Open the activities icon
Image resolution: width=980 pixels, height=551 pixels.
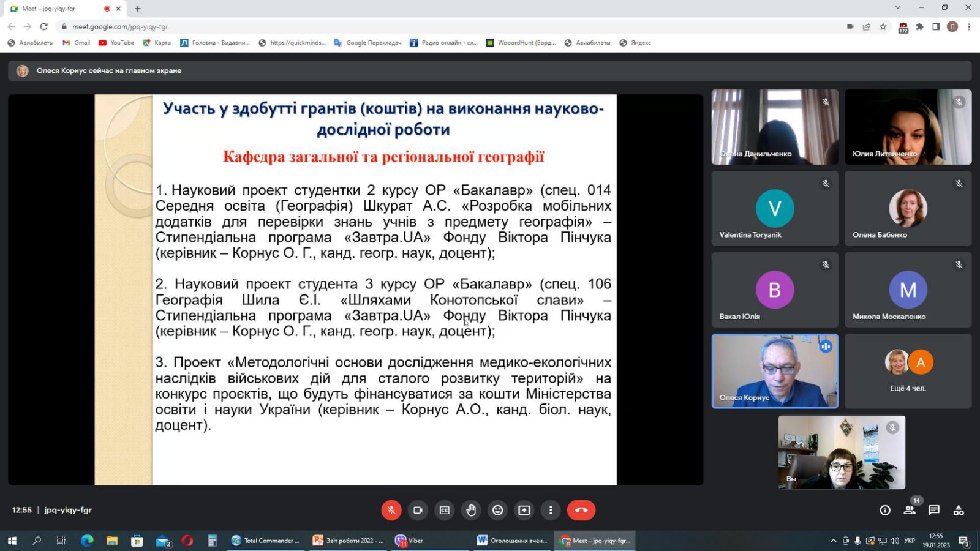[959, 510]
